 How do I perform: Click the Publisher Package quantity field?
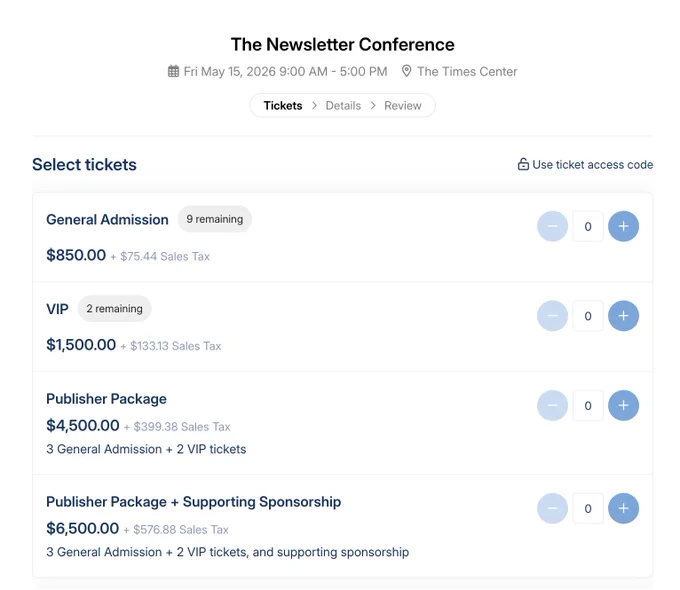(x=588, y=405)
